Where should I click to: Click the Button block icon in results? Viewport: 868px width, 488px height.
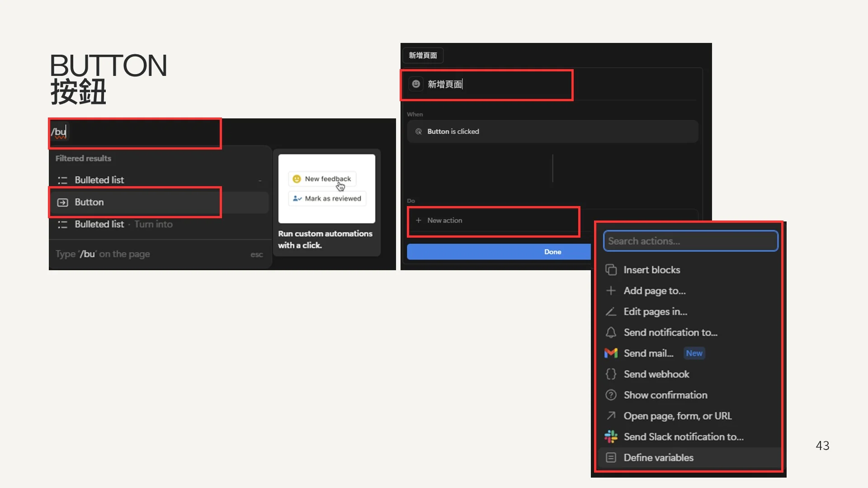(x=62, y=202)
